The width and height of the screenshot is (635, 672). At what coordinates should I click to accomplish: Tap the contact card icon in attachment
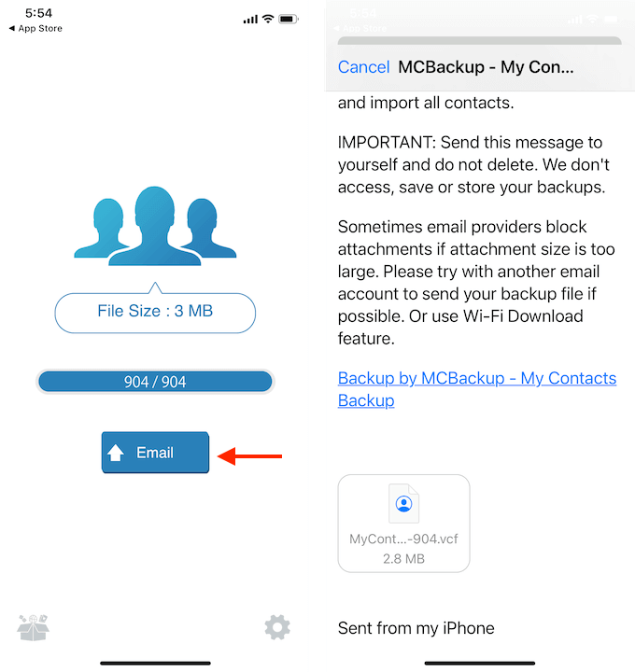tap(403, 504)
